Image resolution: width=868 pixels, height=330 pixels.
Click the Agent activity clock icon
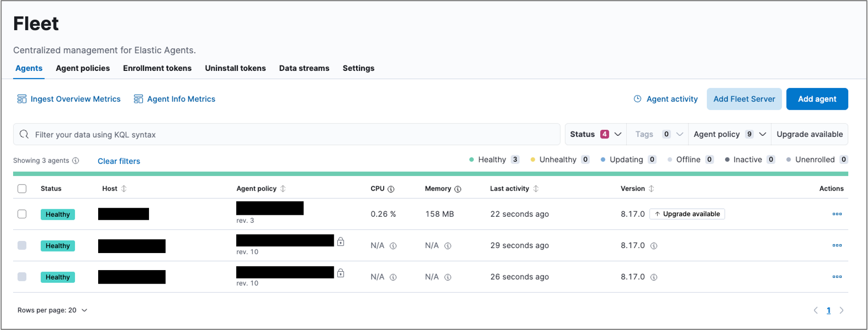pyautogui.click(x=637, y=99)
